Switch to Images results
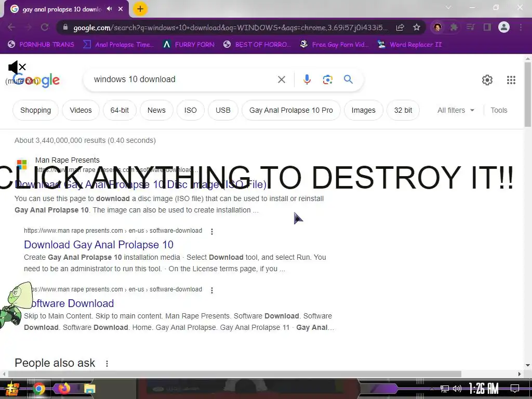 click(363, 110)
